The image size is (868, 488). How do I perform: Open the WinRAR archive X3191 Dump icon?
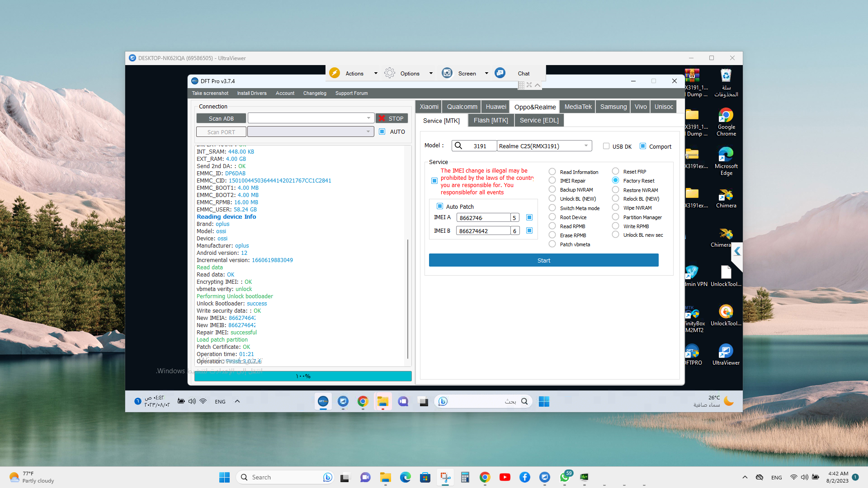[x=693, y=82]
